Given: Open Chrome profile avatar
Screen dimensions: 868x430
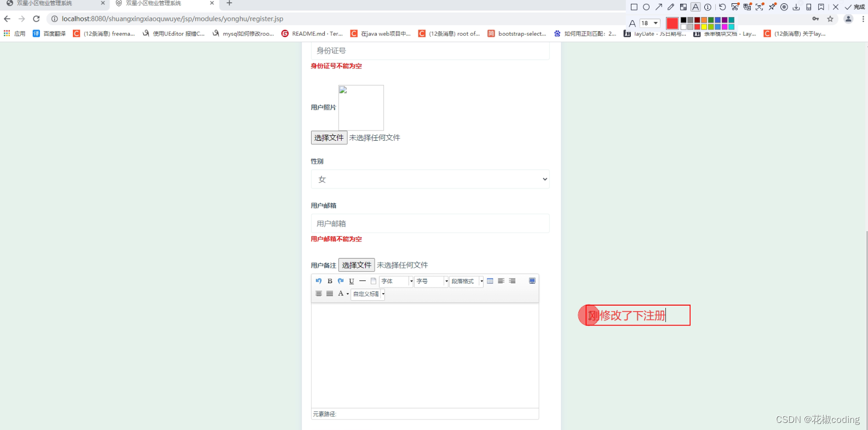Looking at the screenshot, I should click(848, 19).
